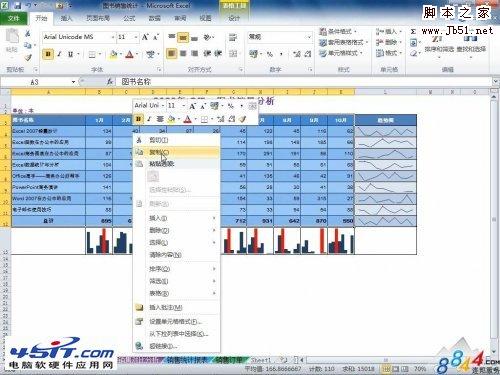The width and height of the screenshot is (500, 375).
Task: Switch to the Insert ribbon tab
Action: point(66,18)
